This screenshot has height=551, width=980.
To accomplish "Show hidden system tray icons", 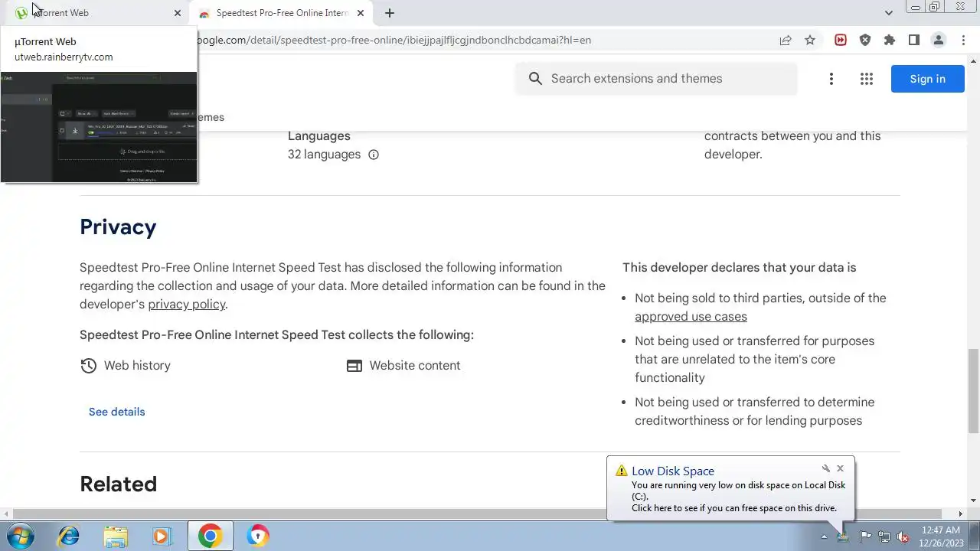I will click(x=824, y=536).
